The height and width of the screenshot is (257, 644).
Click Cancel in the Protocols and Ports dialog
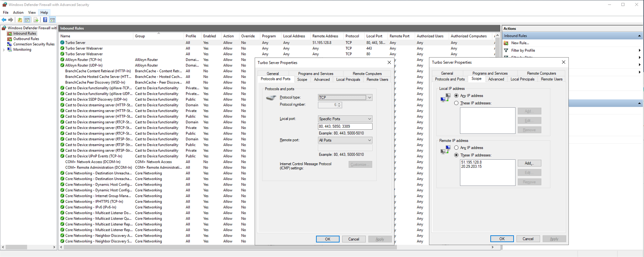click(353, 239)
